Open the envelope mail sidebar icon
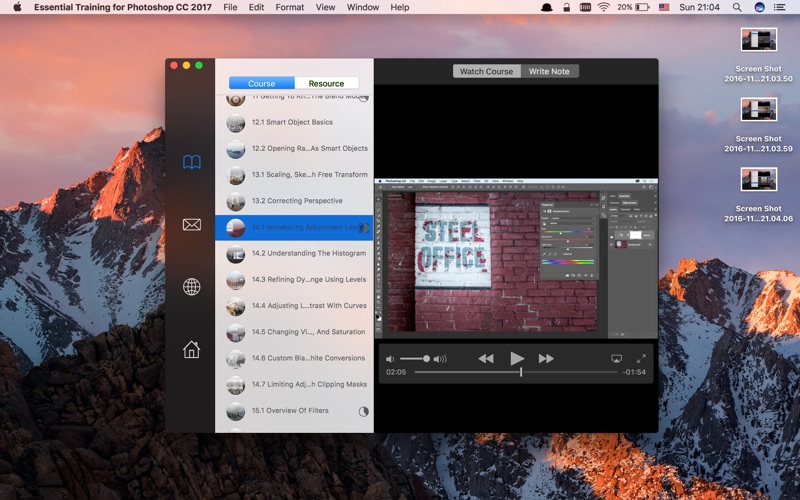This screenshot has width=800, height=500. pyautogui.click(x=192, y=224)
